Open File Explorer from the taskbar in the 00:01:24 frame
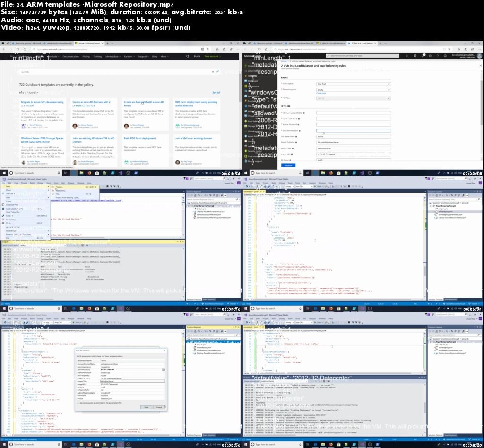The height and width of the screenshot is (448, 484). pos(81,173)
